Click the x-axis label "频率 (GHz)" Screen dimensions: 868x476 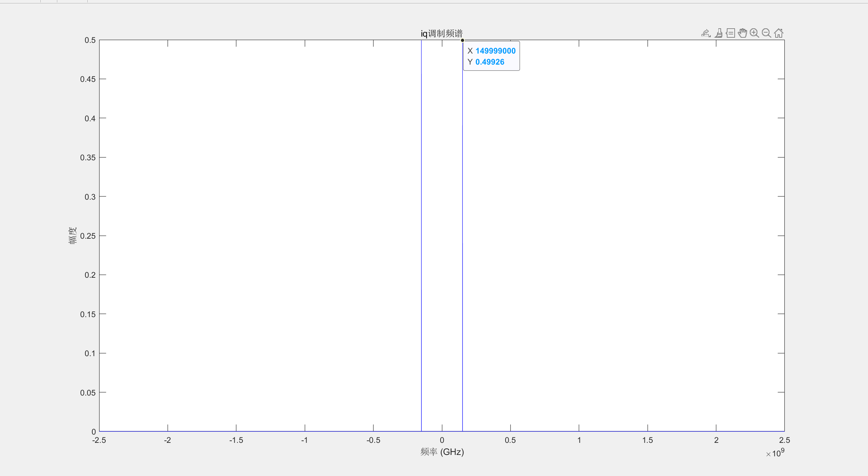(x=442, y=452)
